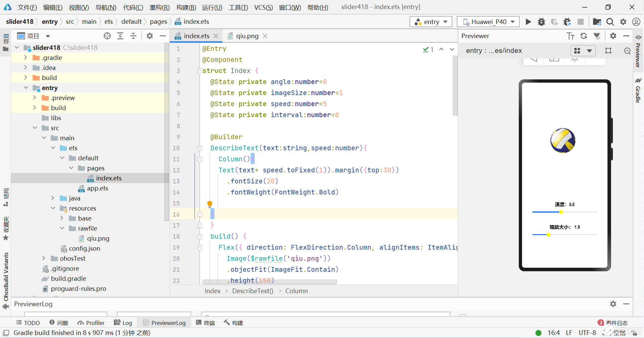Click the Previewer frame toggle icon
This screenshot has height=338, width=644.
click(x=608, y=51)
